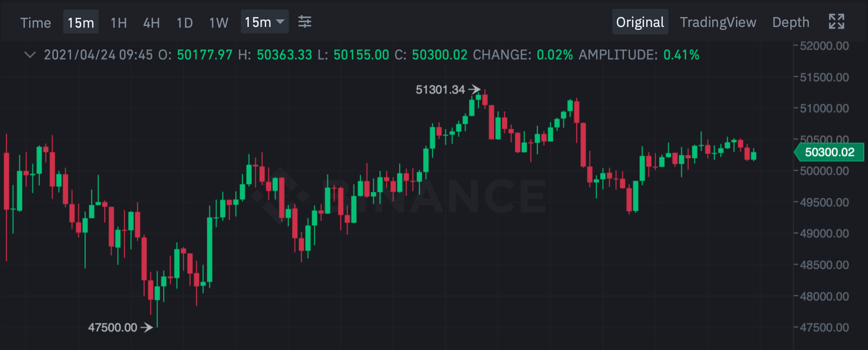Screen dimensions: 868x350
Task: Click the date 2021/04/24 09:45
Action: [x=98, y=55]
